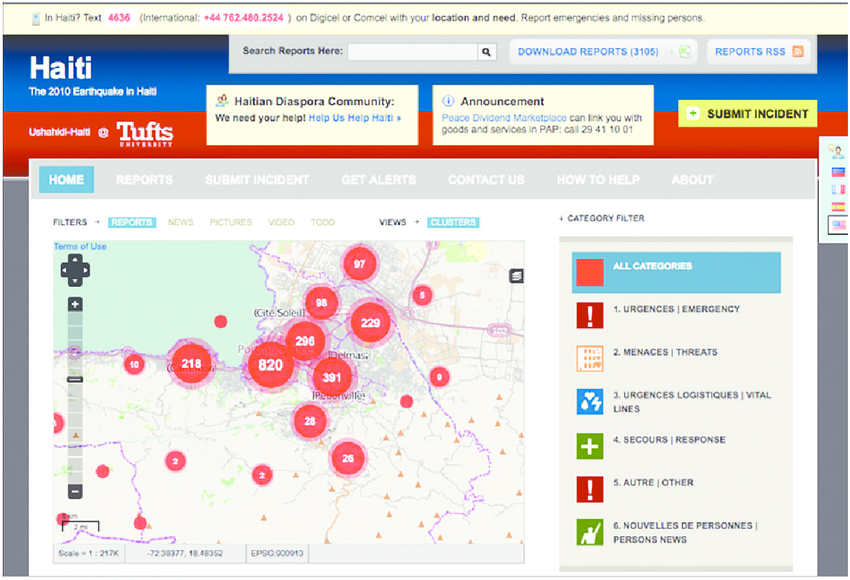Open the 28 reports cluster marker
This screenshot has height=580, width=850.
click(310, 421)
